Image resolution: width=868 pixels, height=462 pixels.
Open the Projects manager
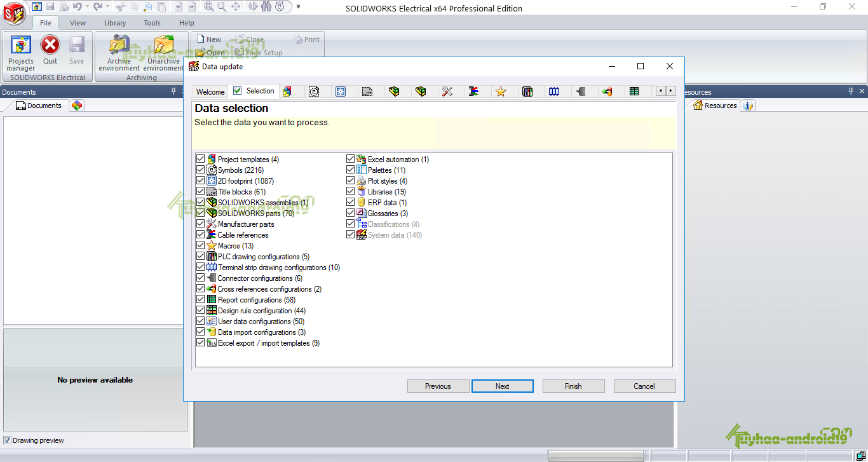click(x=21, y=53)
